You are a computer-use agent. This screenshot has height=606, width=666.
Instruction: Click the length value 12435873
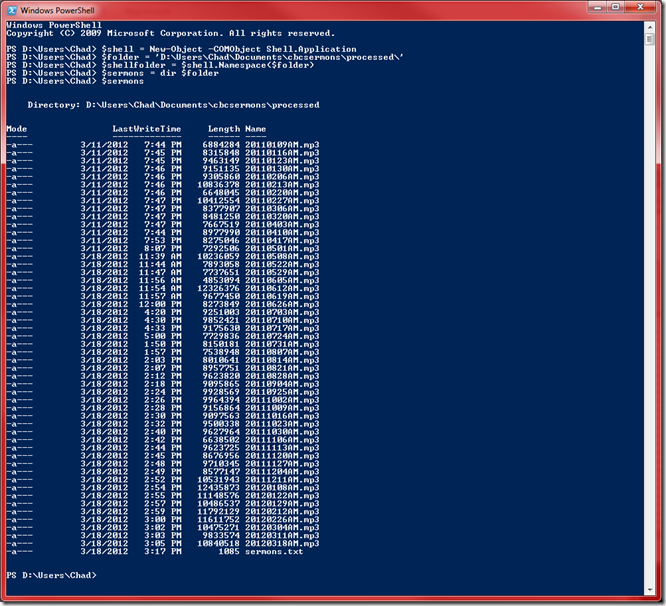pyautogui.click(x=218, y=488)
